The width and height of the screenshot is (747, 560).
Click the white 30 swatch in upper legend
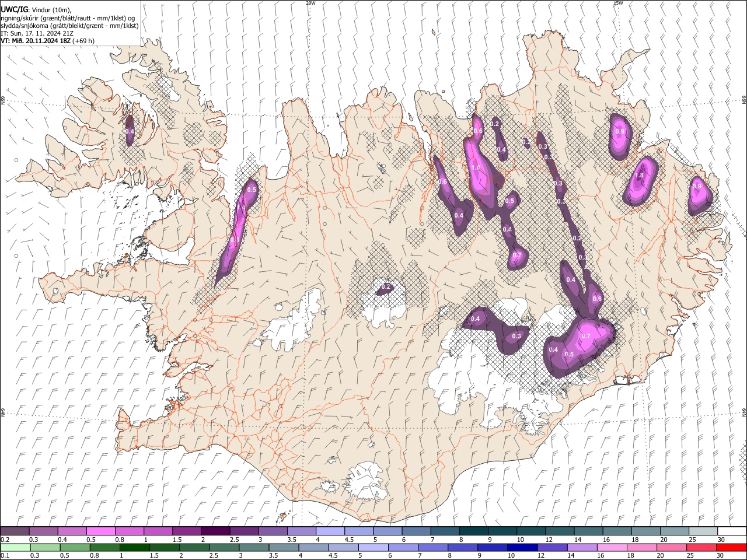point(732,531)
